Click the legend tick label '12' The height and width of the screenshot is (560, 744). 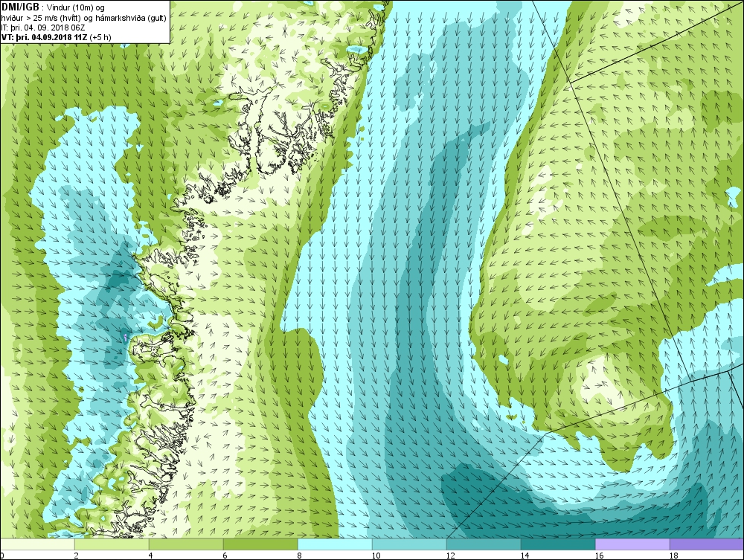click(450, 556)
